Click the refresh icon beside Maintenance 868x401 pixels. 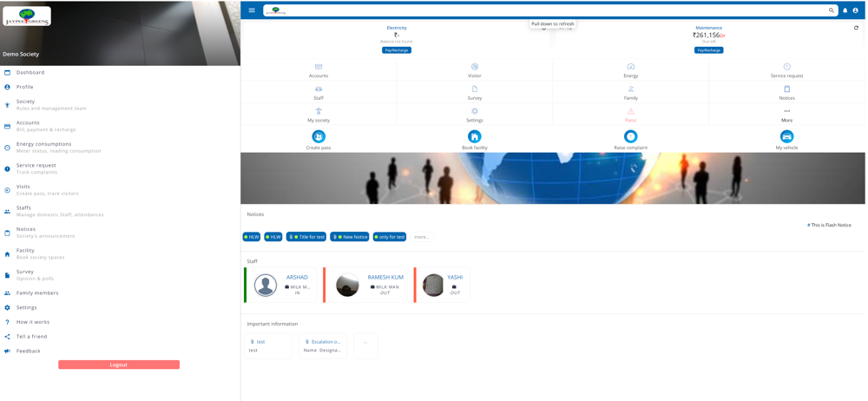pos(856,28)
